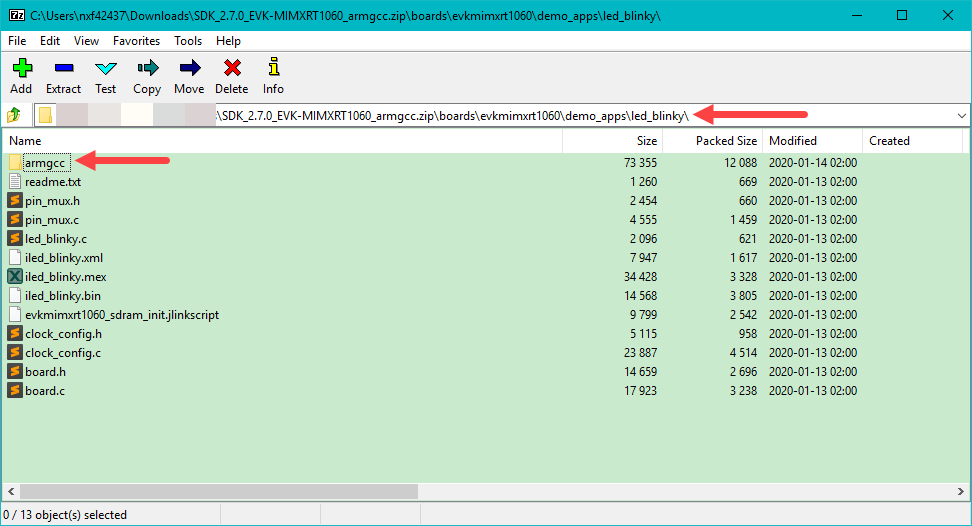
Task: Open the View menu
Action: [x=86, y=41]
